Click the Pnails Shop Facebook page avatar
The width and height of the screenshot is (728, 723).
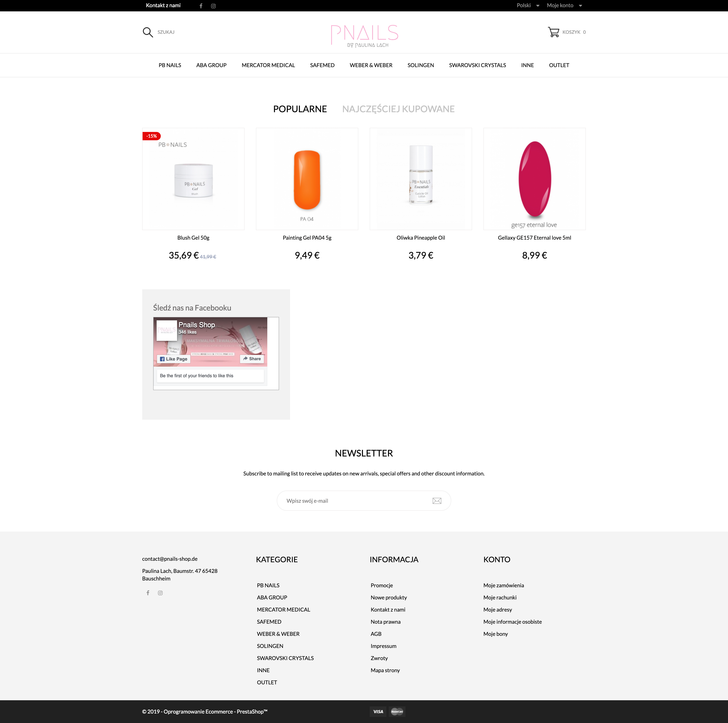click(x=167, y=330)
